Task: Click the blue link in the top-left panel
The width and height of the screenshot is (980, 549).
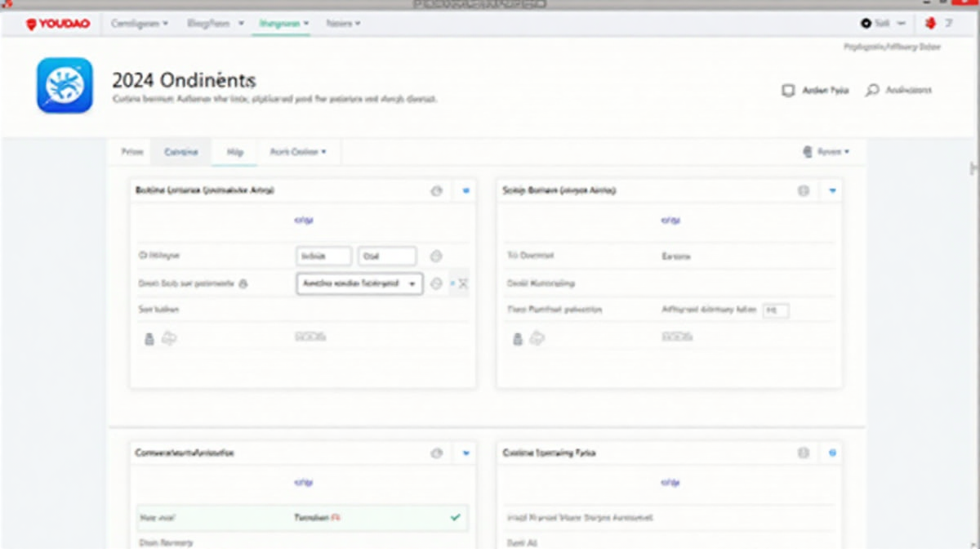Action: pos(304,221)
